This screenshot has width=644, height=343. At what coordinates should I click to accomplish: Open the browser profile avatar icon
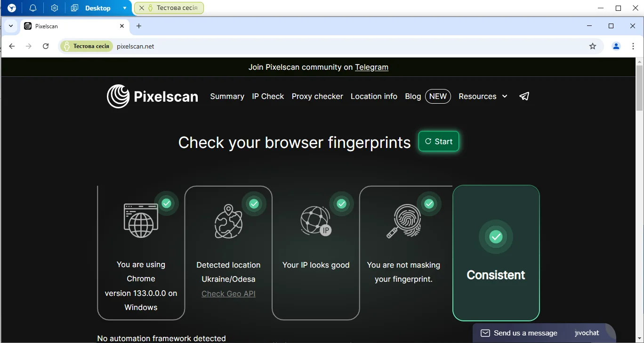[x=616, y=46]
